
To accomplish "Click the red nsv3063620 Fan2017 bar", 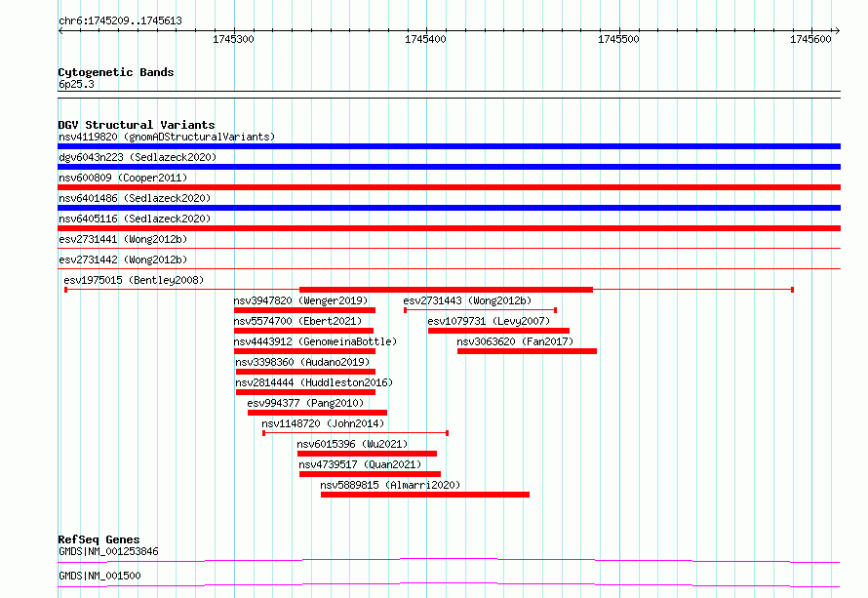I will tap(527, 351).
